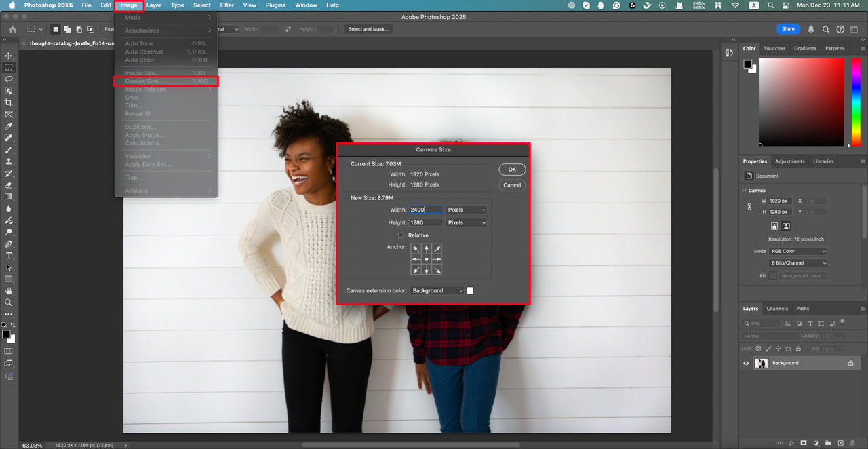Create a new layer with plus icon

[840, 443]
